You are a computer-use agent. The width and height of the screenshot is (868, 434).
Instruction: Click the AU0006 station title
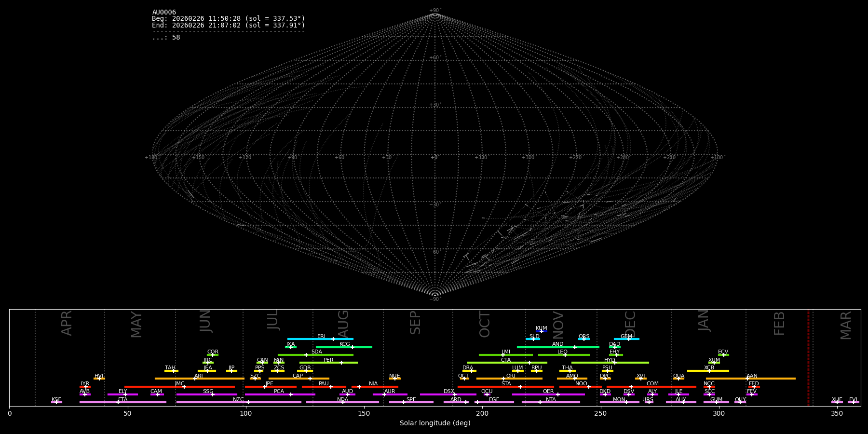tap(164, 13)
